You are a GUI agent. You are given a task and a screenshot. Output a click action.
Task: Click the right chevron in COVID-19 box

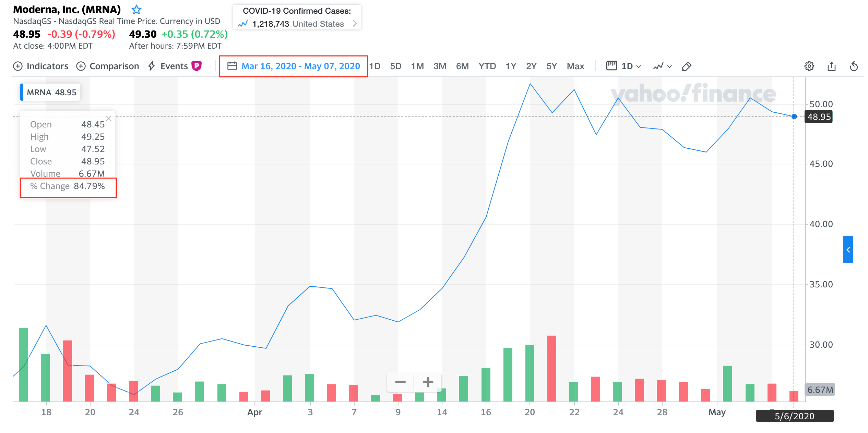pos(355,24)
